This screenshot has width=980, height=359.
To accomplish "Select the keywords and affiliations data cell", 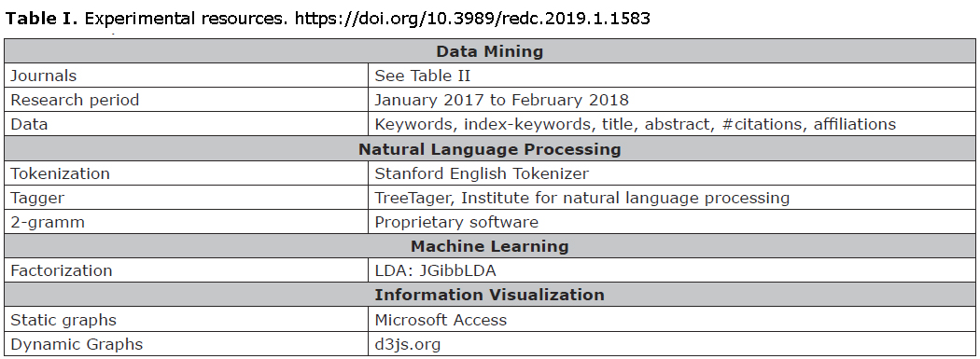I will click(x=671, y=124).
